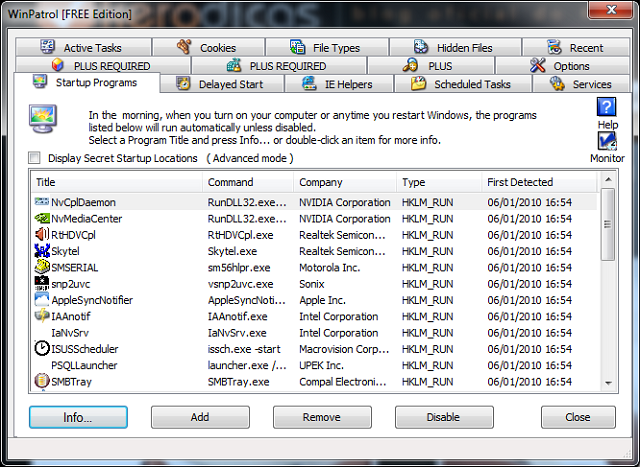
Task: Click the Monitor checkmark icon
Action: (x=607, y=141)
